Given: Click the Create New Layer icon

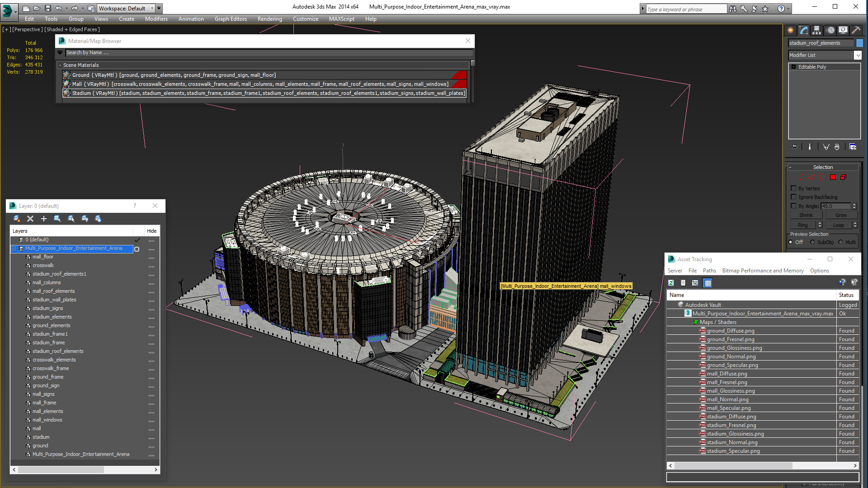Looking at the screenshot, I should [x=17, y=219].
